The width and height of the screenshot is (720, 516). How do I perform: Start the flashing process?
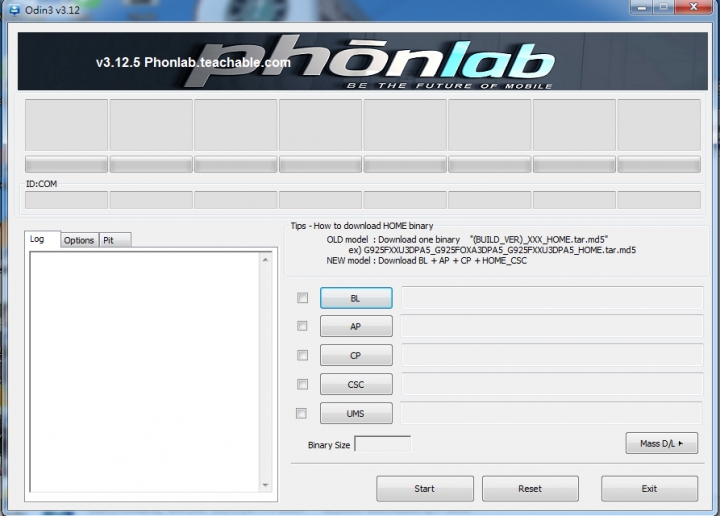click(x=425, y=488)
